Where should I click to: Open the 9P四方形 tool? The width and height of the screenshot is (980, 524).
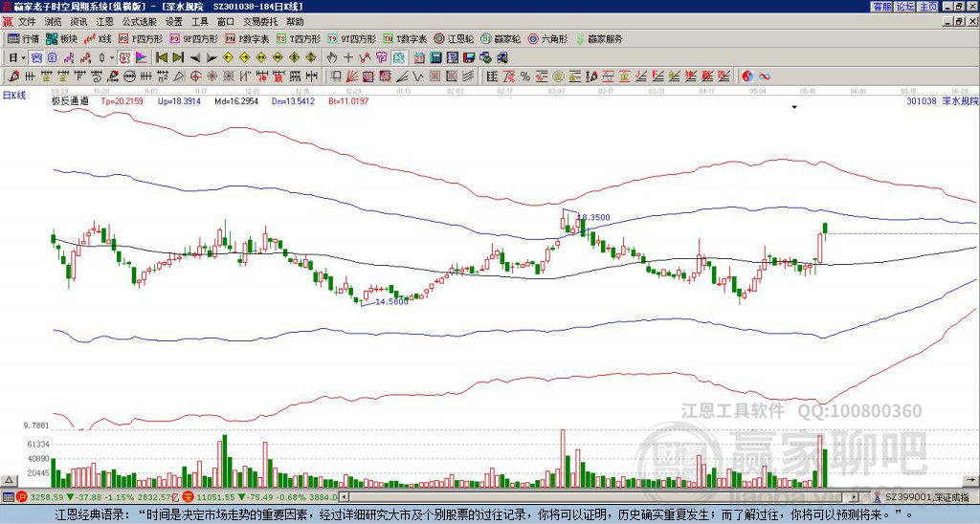(x=193, y=38)
